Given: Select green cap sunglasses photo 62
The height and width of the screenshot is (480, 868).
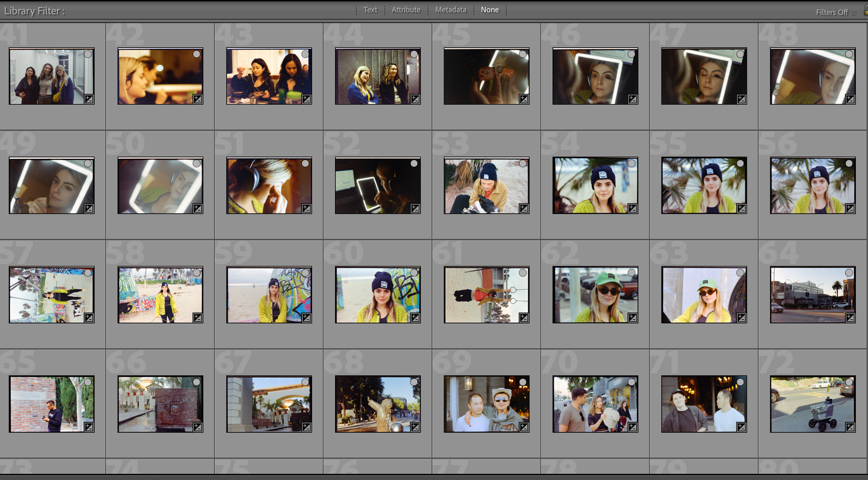Looking at the screenshot, I should [x=595, y=295].
